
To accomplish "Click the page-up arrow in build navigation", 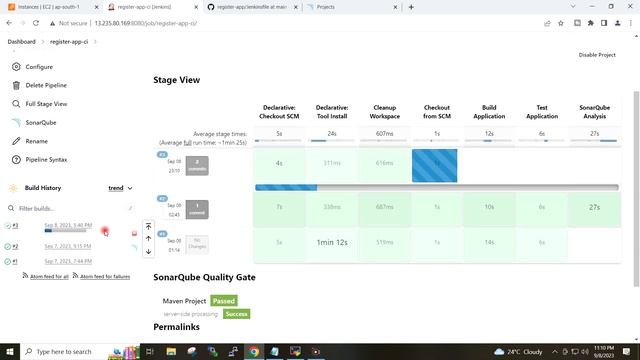I will click(x=149, y=239).
